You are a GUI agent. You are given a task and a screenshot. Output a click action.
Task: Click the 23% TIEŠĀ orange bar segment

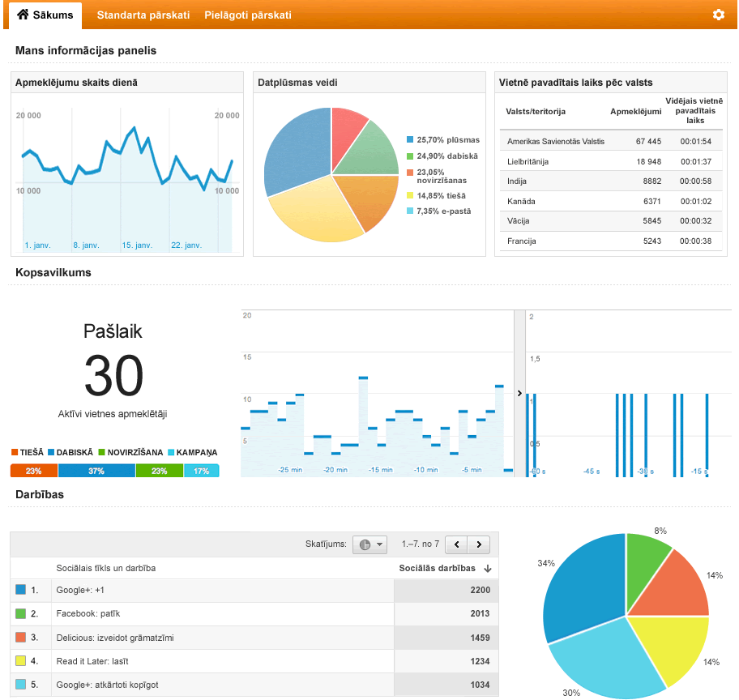tap(34, 471)
